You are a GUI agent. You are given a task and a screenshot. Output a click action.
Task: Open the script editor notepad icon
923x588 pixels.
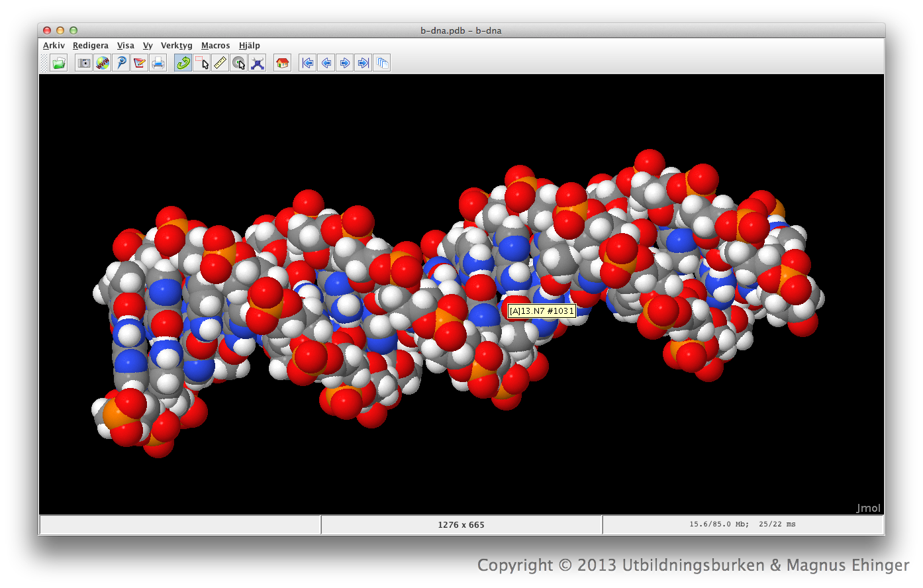coord(140,63)
